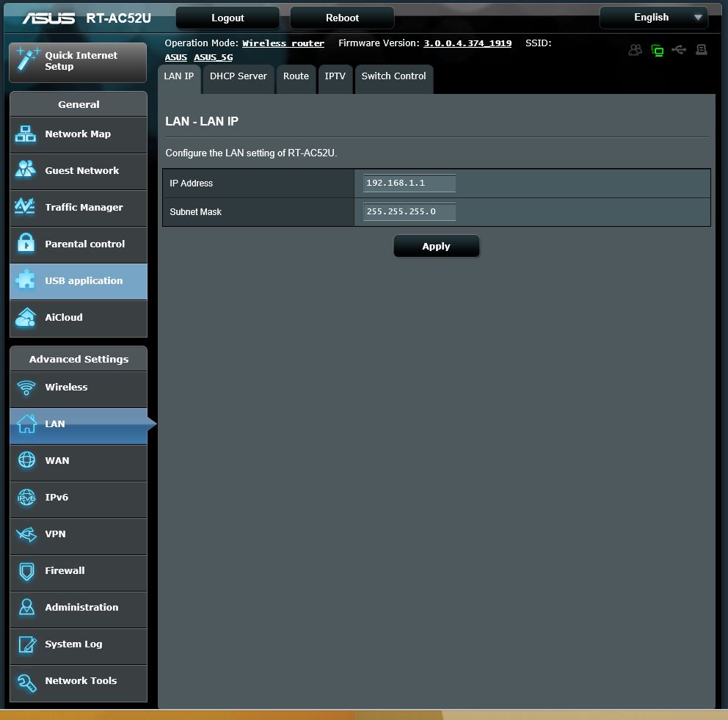Click the IPv6 globe icon
The height and width of the screenshot is (720, 728).
[26, 497]
